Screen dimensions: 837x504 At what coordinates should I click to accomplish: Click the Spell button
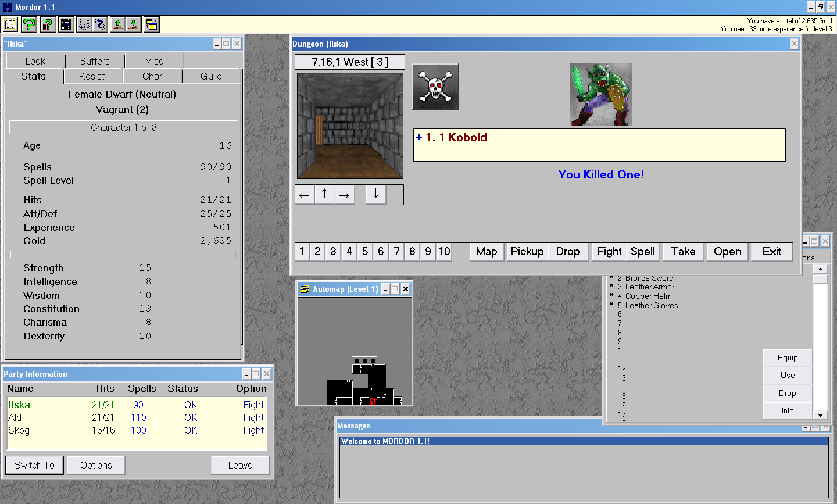click(x=643, y=252)
